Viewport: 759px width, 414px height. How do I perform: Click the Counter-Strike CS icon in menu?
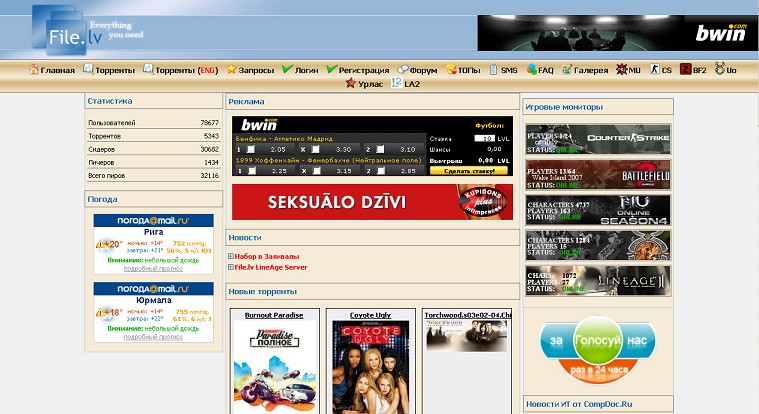point(654,69)
